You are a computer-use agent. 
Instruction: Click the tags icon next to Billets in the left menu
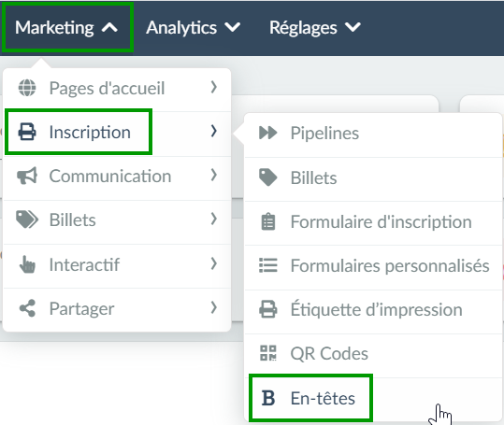[27, 220]
